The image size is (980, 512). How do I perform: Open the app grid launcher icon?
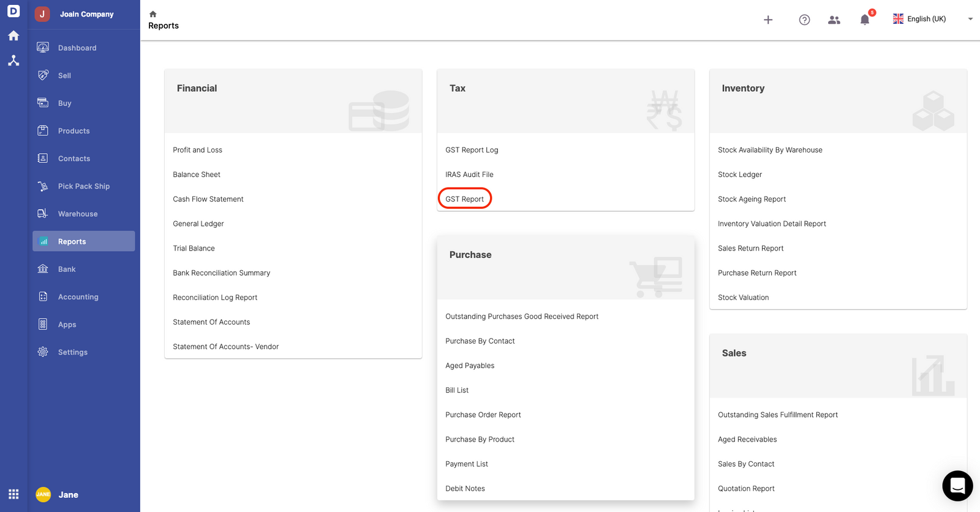click(x=13, y=494)
